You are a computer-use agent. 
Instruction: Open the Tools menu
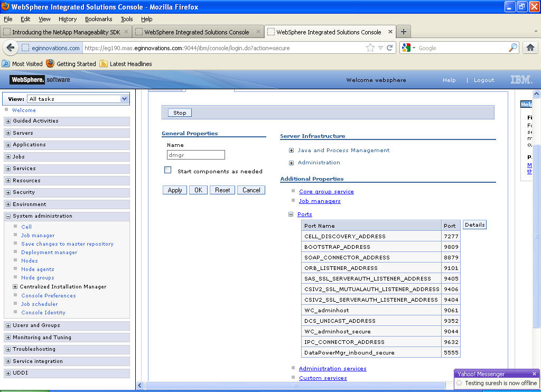tap(127, 19)
